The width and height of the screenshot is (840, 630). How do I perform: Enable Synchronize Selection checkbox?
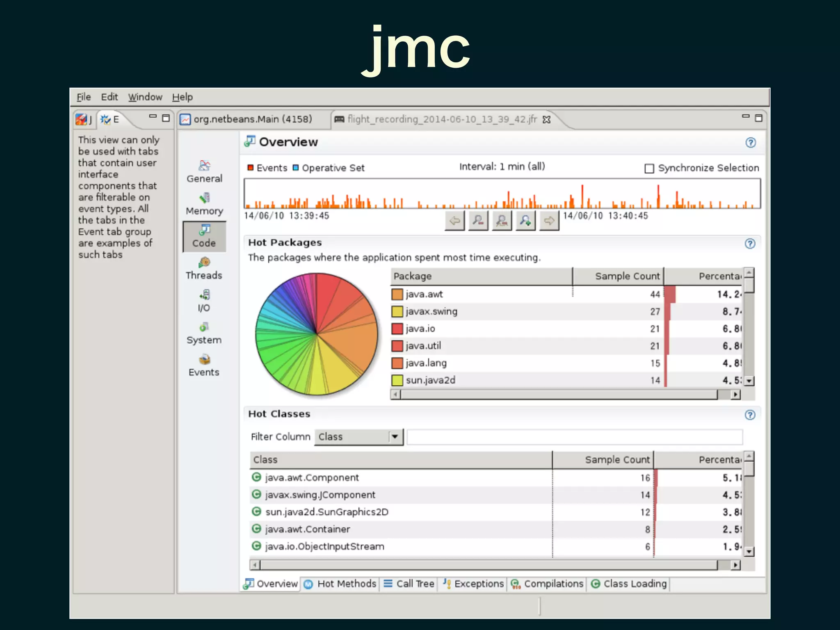tap(649, 168)
